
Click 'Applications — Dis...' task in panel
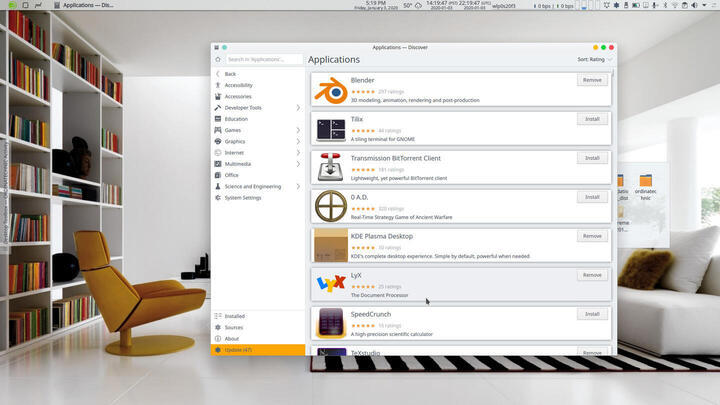pyautogui.click(x=84, y=5)
